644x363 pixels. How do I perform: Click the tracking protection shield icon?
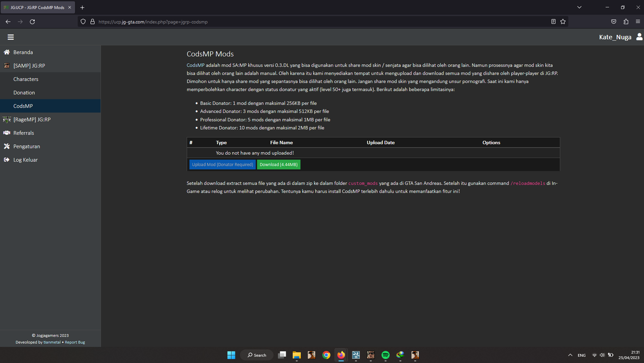[x=84, y=22]
